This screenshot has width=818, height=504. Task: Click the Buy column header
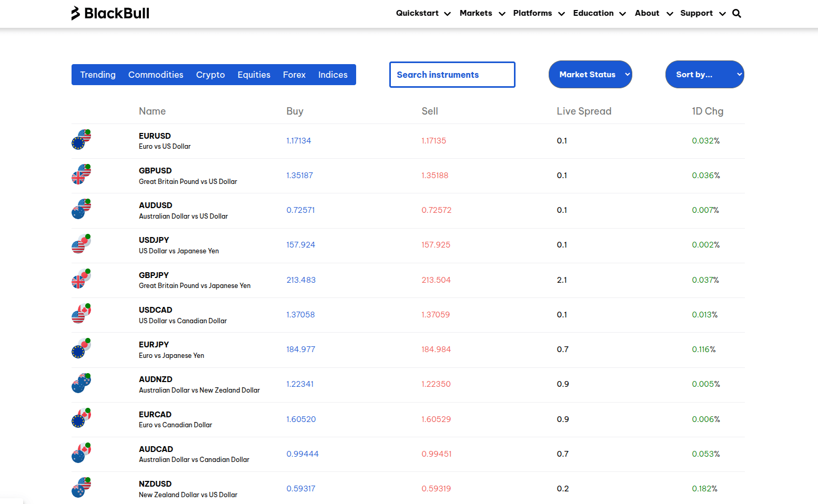(x=295, y=111)
